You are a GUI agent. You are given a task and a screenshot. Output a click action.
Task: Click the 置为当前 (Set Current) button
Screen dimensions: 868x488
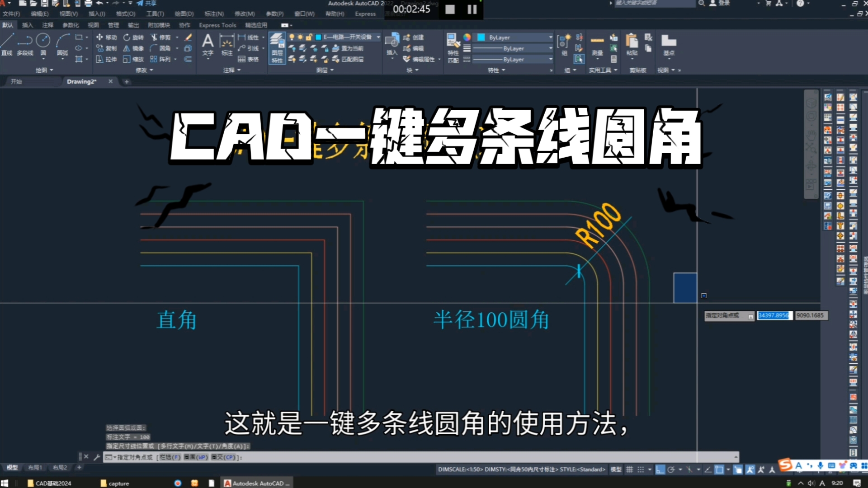click(x=351, y=48)
